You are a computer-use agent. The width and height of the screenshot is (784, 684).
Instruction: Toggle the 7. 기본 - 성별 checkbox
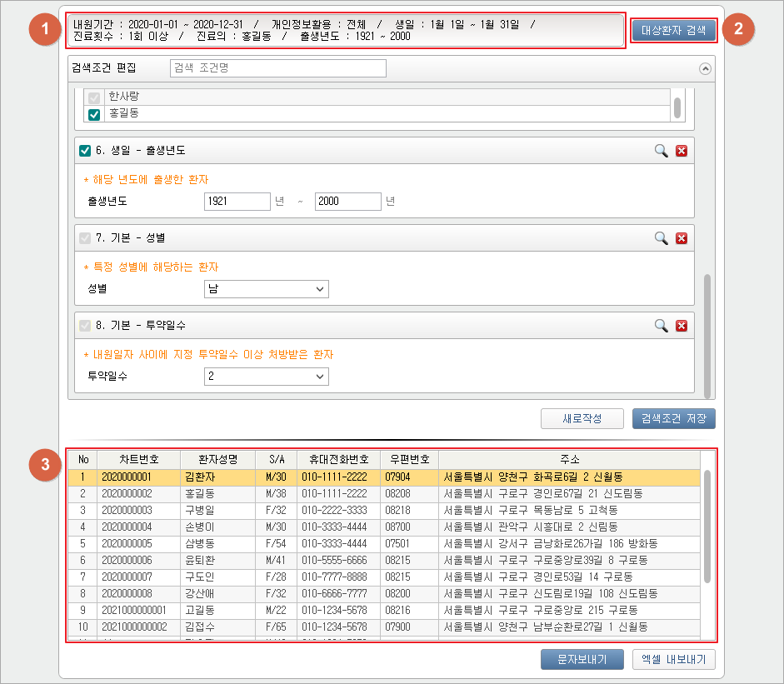(84, 238)
